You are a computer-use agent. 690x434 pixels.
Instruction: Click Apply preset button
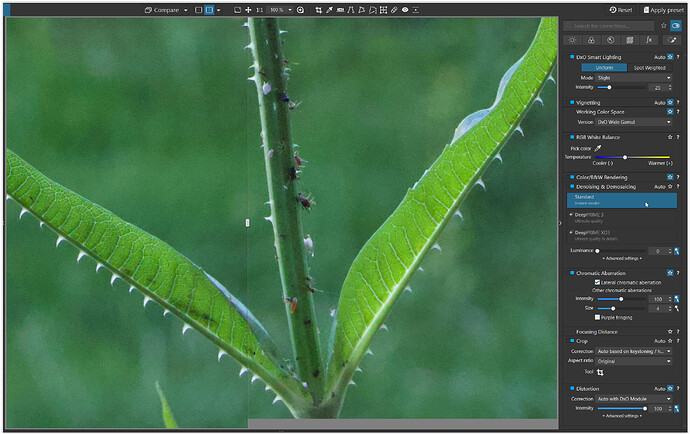tap(664, 10)
